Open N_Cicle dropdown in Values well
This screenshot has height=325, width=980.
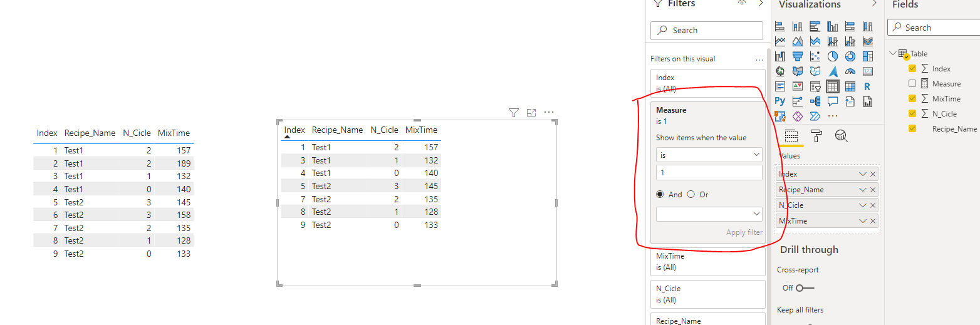863,205
